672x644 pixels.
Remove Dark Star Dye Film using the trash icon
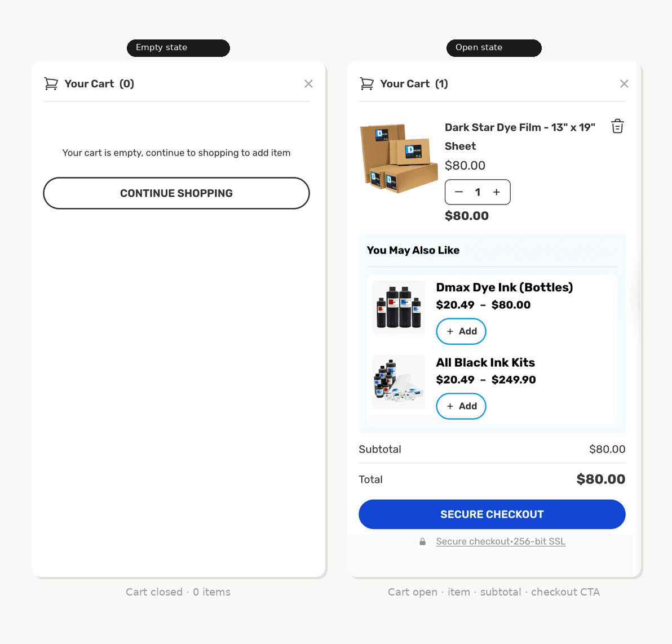(x=617, y=126)
